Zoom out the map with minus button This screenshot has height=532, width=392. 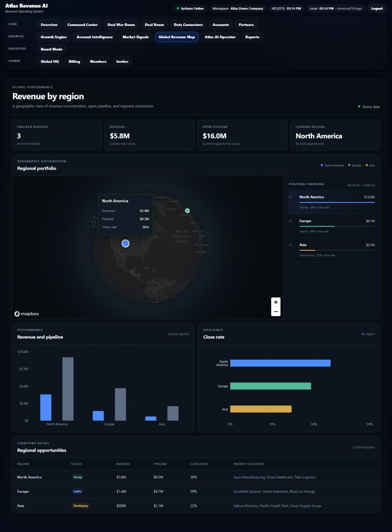276,311
